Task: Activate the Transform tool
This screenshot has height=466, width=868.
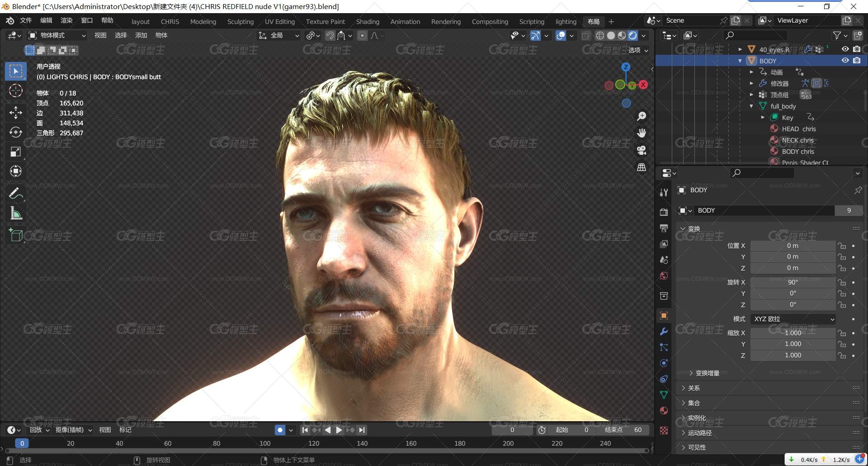Action: pyautogui.click(x=16, y=171)
